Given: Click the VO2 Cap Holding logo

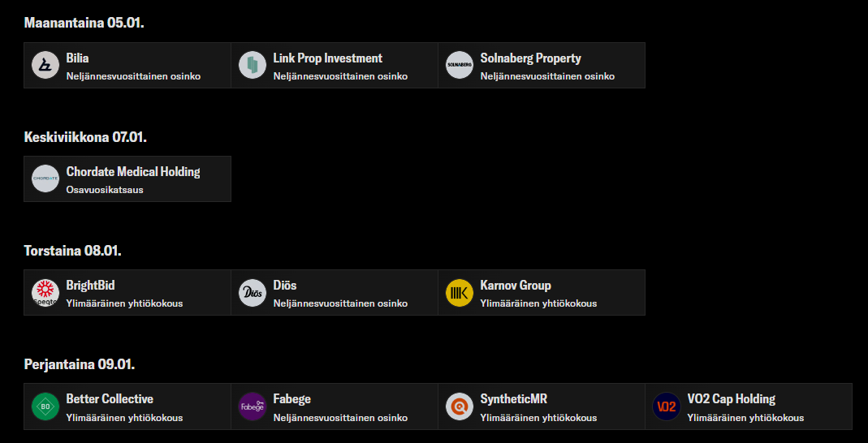Looking at the screenshot, I should click(667, 406).
